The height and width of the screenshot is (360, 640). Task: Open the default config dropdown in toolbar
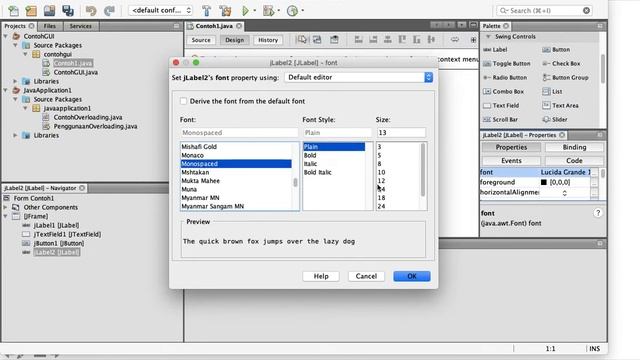point(160,11)
